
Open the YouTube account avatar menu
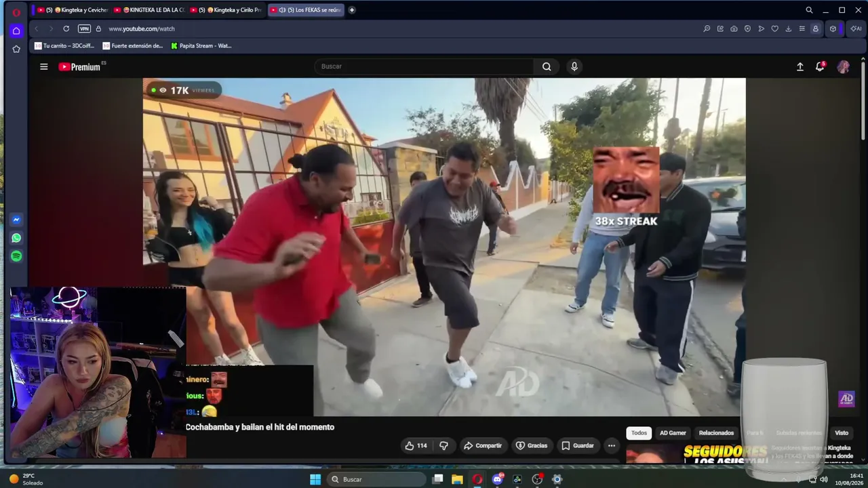[844, 66]
